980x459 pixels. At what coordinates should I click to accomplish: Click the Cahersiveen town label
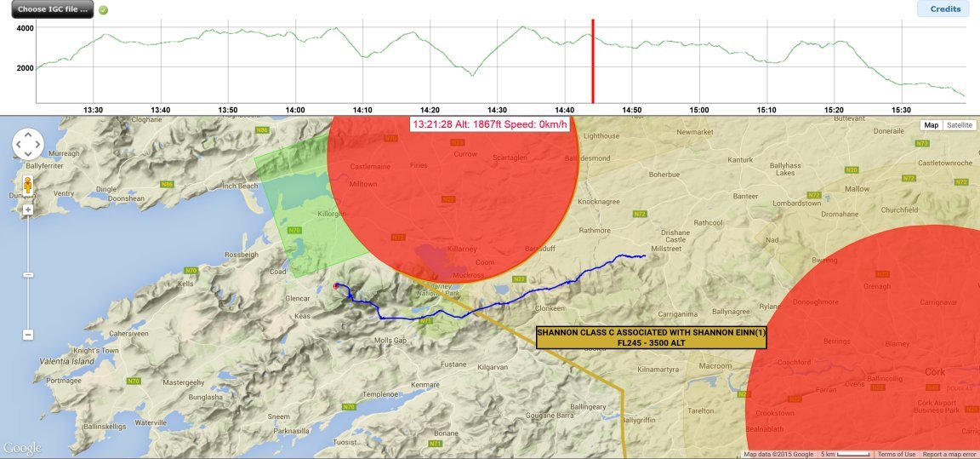tap(128, 334)
